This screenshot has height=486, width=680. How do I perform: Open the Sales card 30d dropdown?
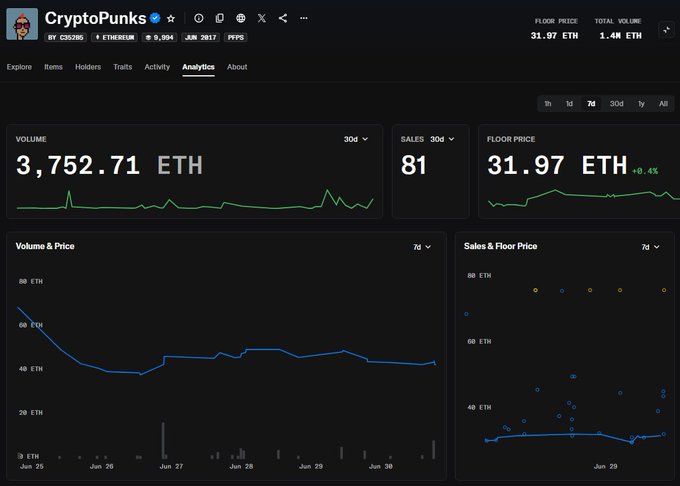(x=442, y=139)
